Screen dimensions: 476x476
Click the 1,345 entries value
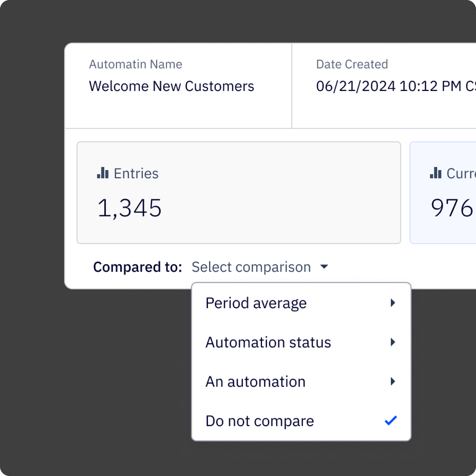click(130, 208)
